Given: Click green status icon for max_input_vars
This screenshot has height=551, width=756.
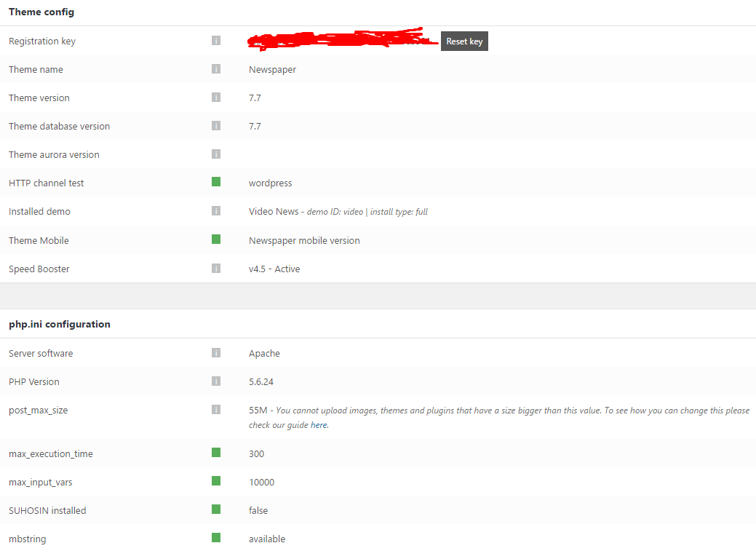Looking at the screenshot, I should [x=216, y=481].
